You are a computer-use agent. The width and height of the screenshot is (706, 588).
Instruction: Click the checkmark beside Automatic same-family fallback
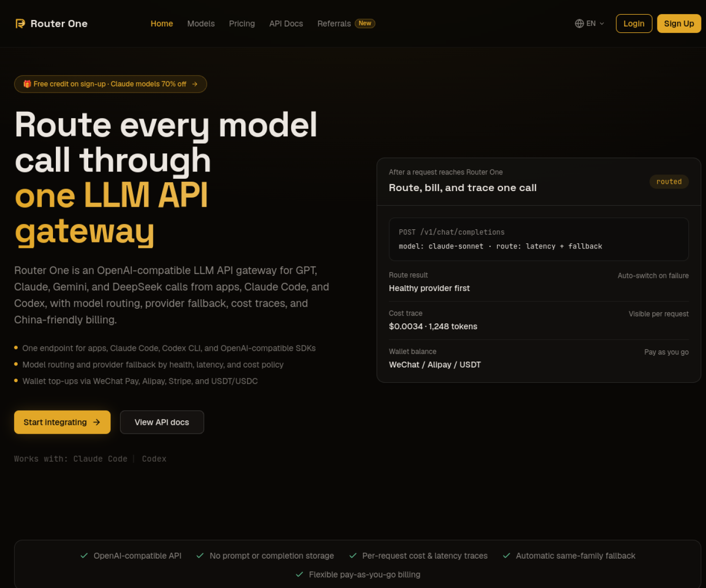coord(506,556)
